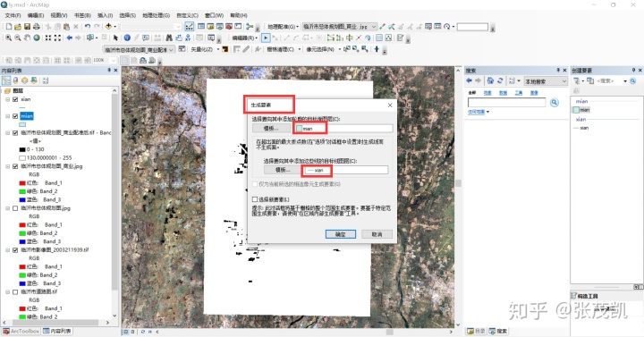Enable the unchecked 临沂市道路图.tif layer

coord(15,291)
